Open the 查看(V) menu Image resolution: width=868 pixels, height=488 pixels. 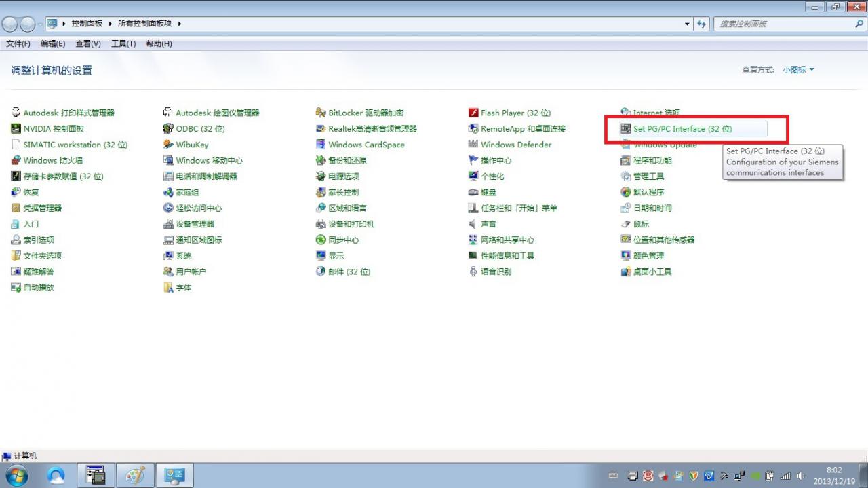coord(88,43)
